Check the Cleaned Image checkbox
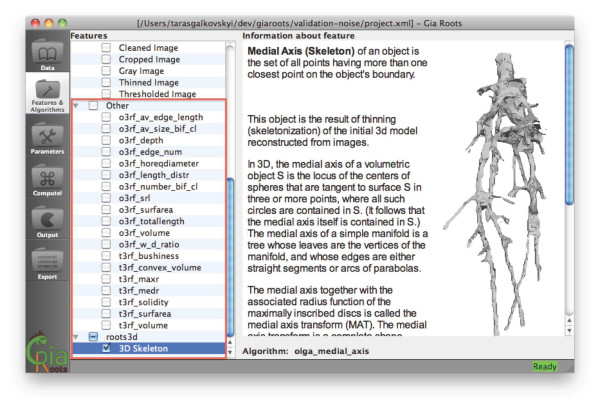 pos(106,47)
